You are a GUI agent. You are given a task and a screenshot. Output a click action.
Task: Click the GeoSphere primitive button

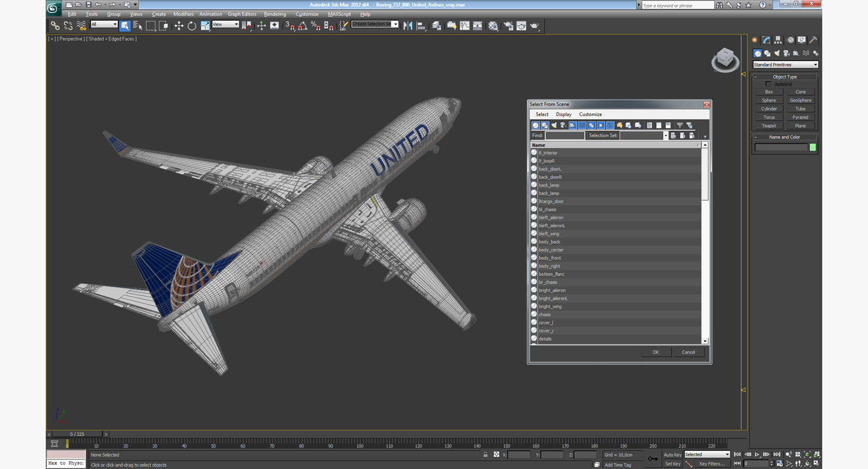pos(801,100)
